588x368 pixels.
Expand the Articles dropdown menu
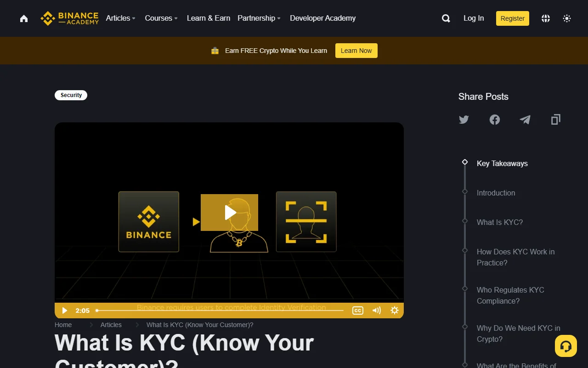click(x=121, y=18)
